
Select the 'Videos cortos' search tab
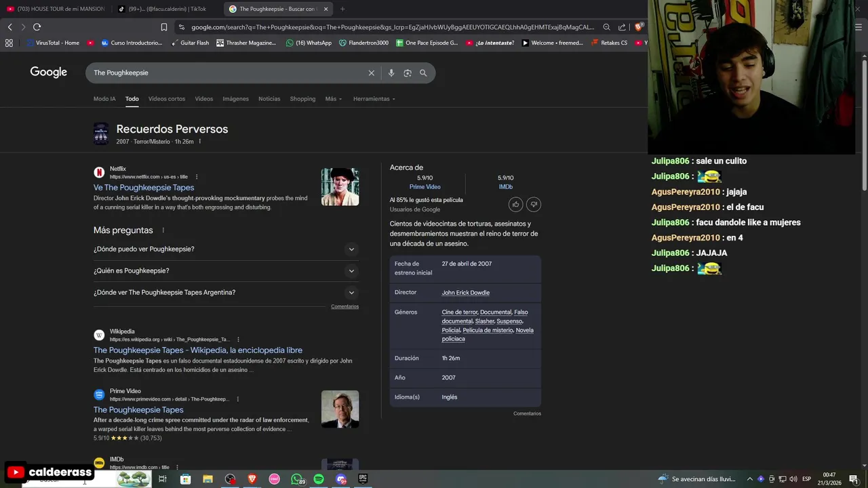click(167, 99)
